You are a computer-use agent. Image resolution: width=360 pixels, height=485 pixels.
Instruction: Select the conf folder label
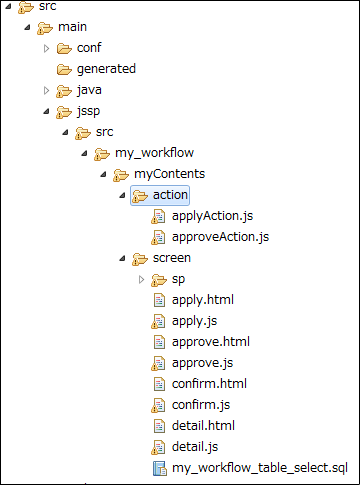tap(89, 48)
